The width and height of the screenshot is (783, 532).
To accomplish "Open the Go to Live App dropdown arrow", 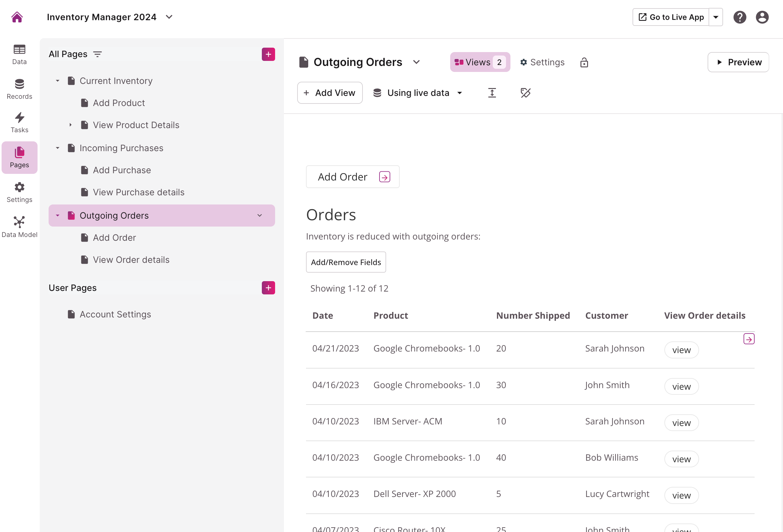I will tap(715, 17).
